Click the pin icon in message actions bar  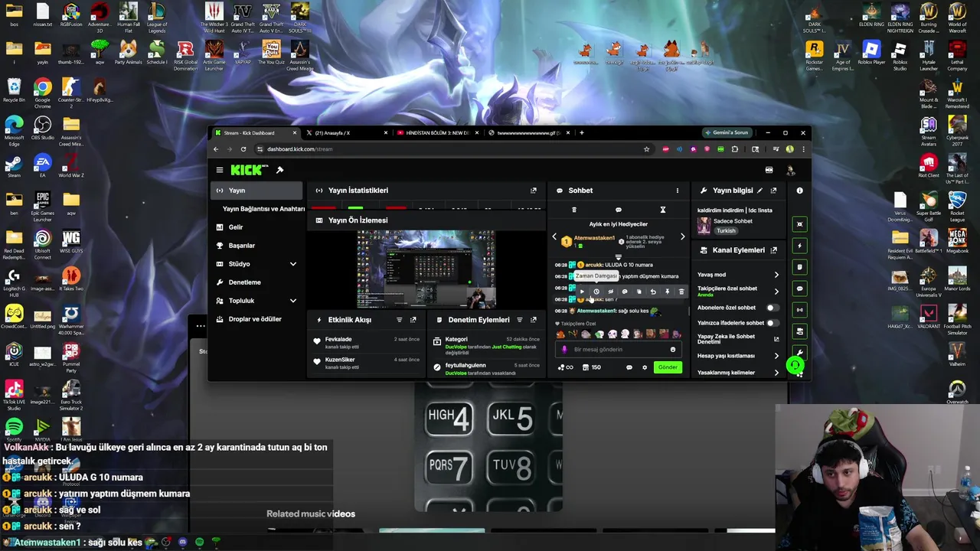point(667,292)
